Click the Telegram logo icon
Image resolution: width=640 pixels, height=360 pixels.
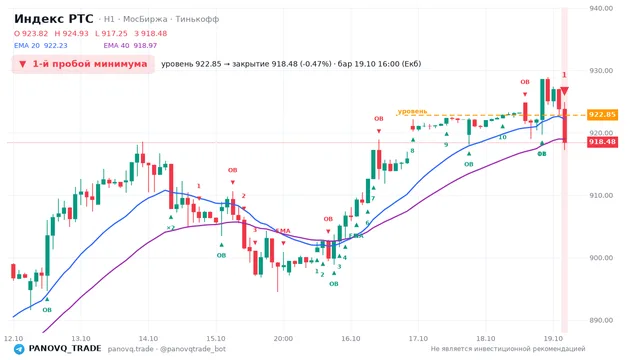pyautogui.click(x=19, y=349)
